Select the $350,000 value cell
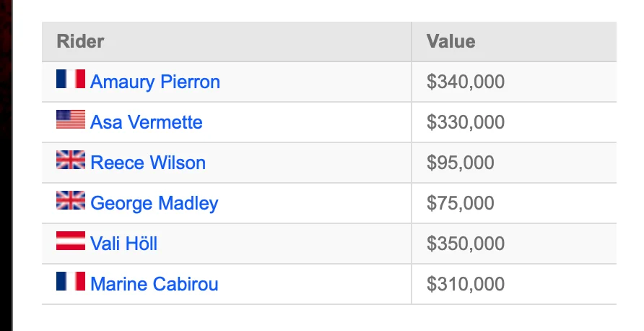The image size is (644, 331). [x=514, y=244]
